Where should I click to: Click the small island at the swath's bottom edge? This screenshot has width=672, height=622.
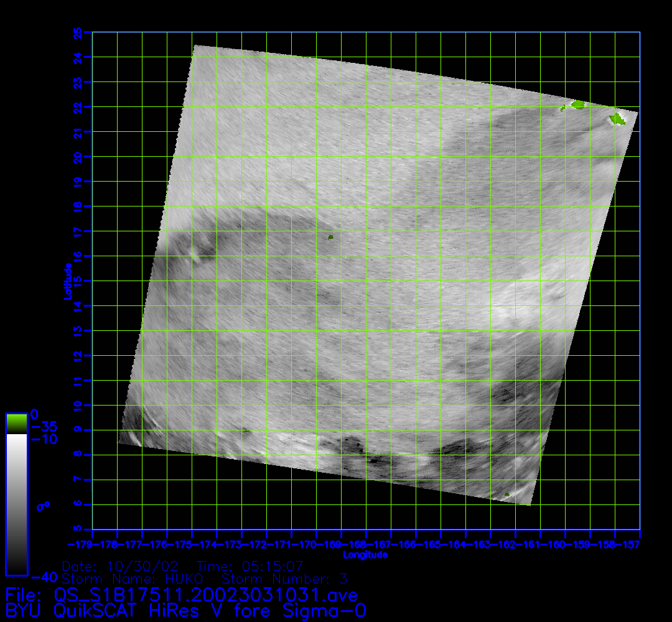point(506,494)
